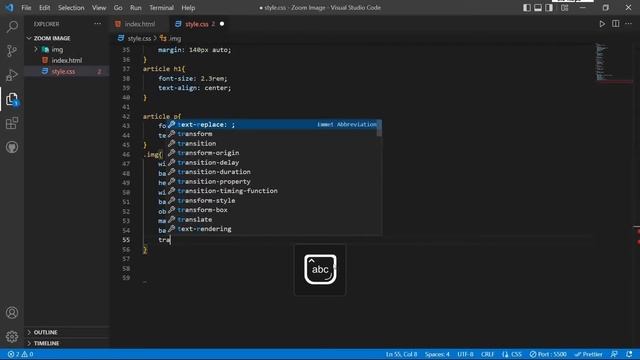Click CSS language mode selector
The width and height of the screenshot is (640, 360).
coord(512,354)
